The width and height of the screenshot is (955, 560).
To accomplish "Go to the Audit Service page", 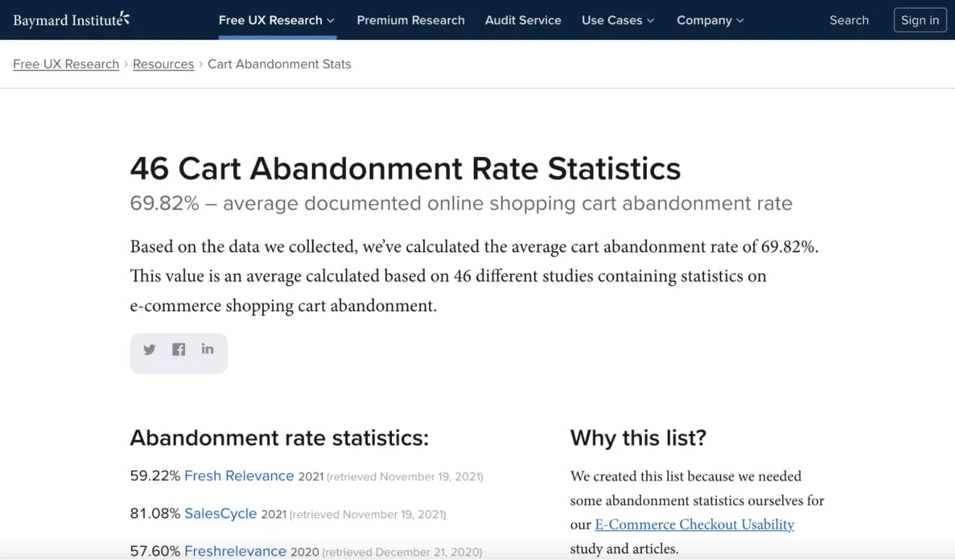I will point(523,20).
